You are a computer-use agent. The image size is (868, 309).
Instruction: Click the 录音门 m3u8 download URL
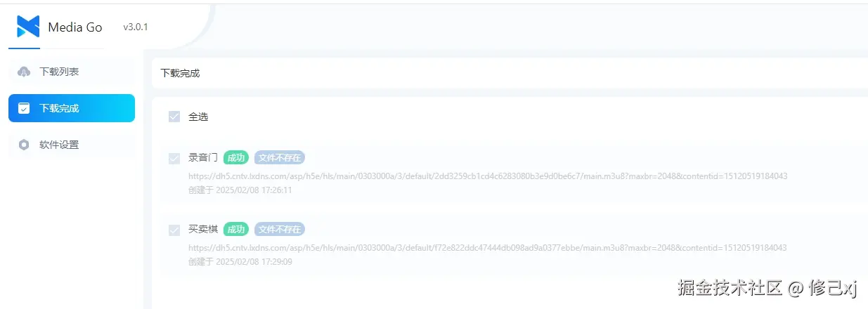(x=488, y=176)
